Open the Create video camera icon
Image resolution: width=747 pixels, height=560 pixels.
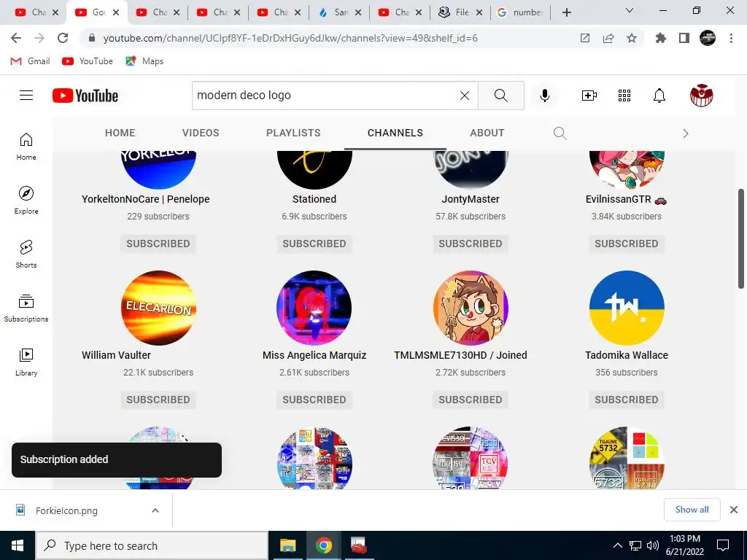(x=589, y=96)
